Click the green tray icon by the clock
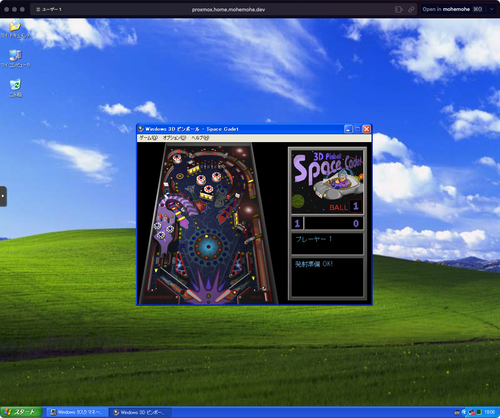500x418 pixels. 479,412
